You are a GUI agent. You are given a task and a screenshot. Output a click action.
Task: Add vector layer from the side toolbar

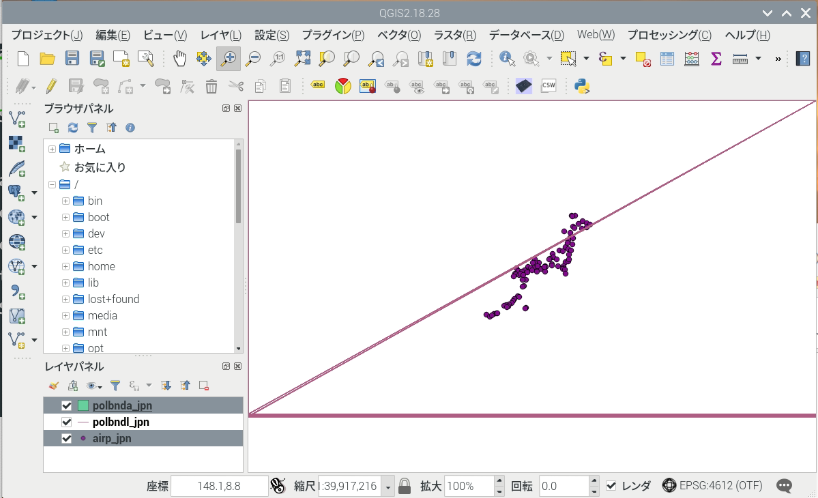tap(17, 119)
